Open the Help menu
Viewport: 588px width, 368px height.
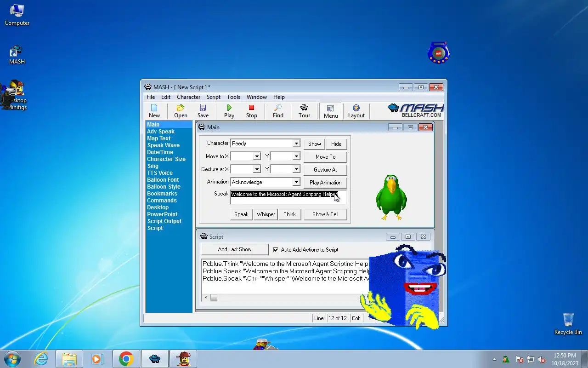(279, 97)
